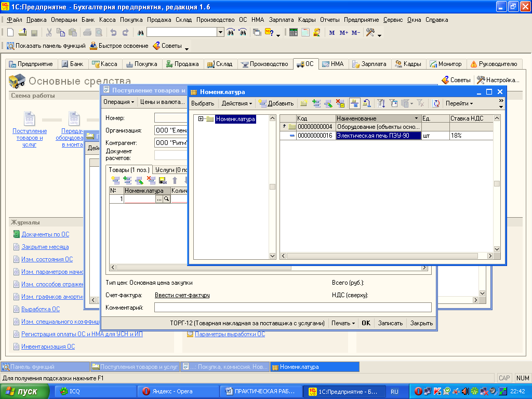
Task: Click the binoculars search icon in main toolbar
Action: point(140,32)
